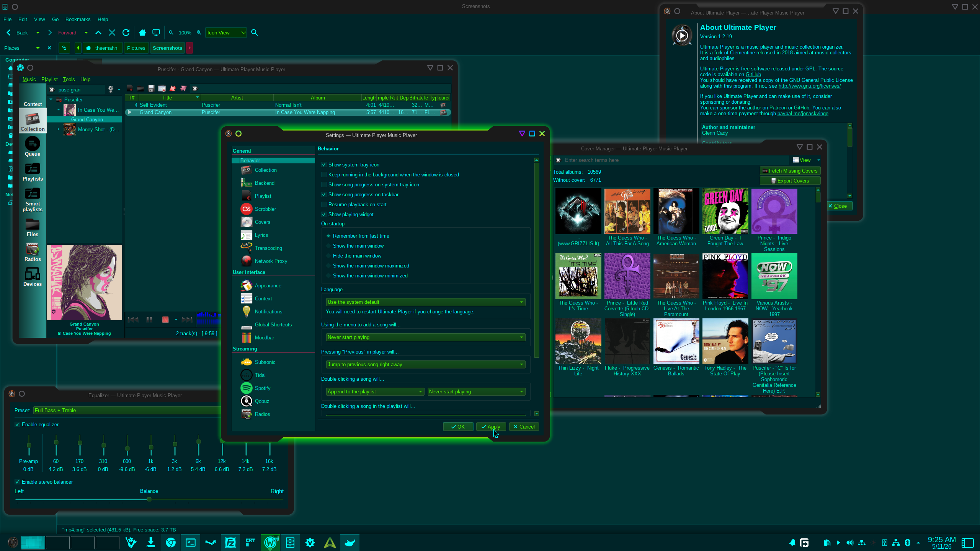
Task: Enable Resume playback on start
Action: pos(324,205)
